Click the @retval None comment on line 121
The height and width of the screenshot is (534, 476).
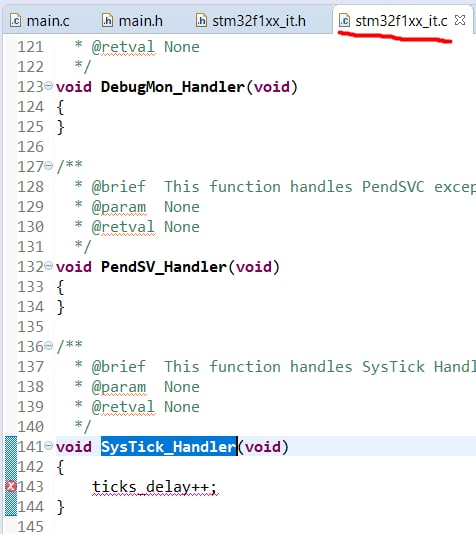tap(137, 47)
